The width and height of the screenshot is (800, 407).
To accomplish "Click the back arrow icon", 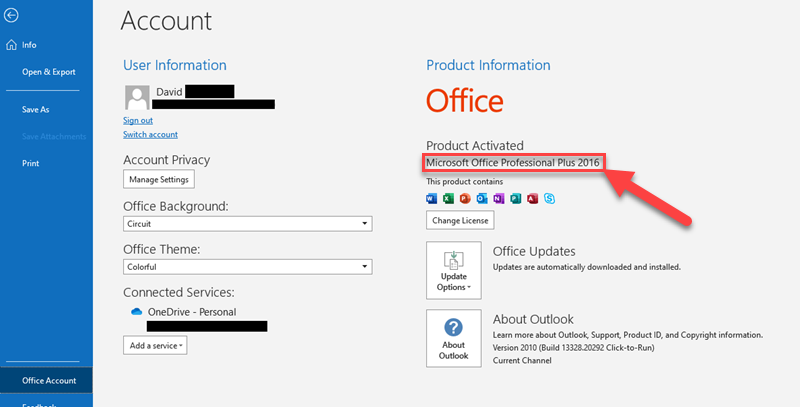I will [11, 15].
